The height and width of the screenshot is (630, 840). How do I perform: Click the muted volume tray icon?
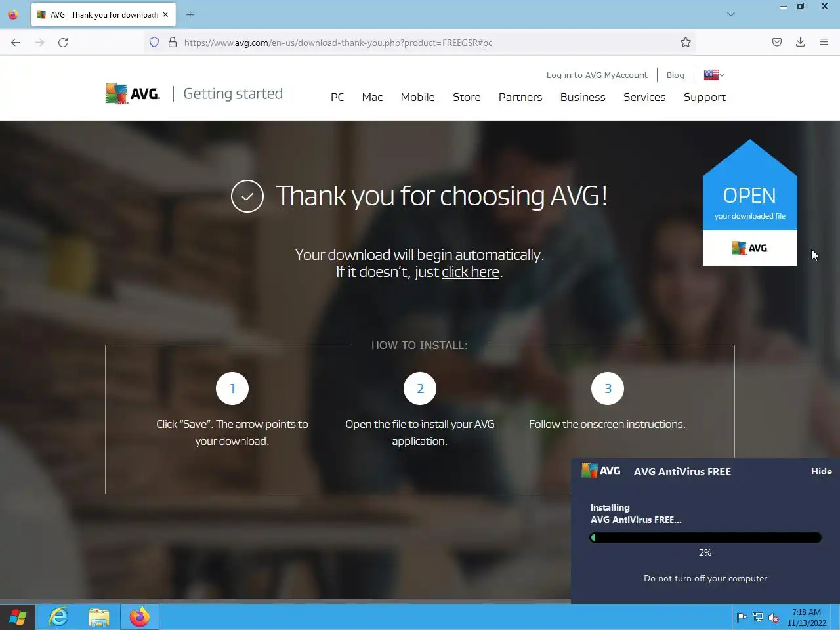click(774, 617)
